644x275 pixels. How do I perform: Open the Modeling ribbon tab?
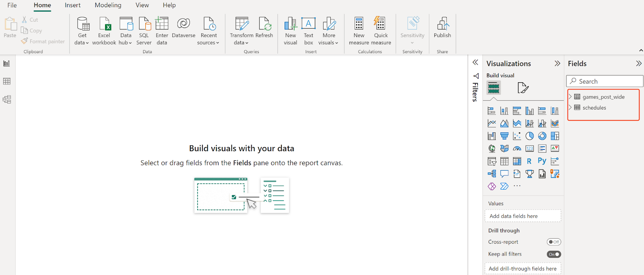108,5
